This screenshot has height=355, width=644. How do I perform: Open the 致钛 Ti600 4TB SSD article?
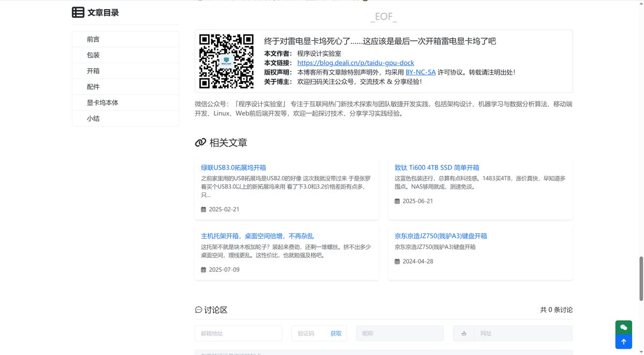pyautogui.click(x=437, y=167)
